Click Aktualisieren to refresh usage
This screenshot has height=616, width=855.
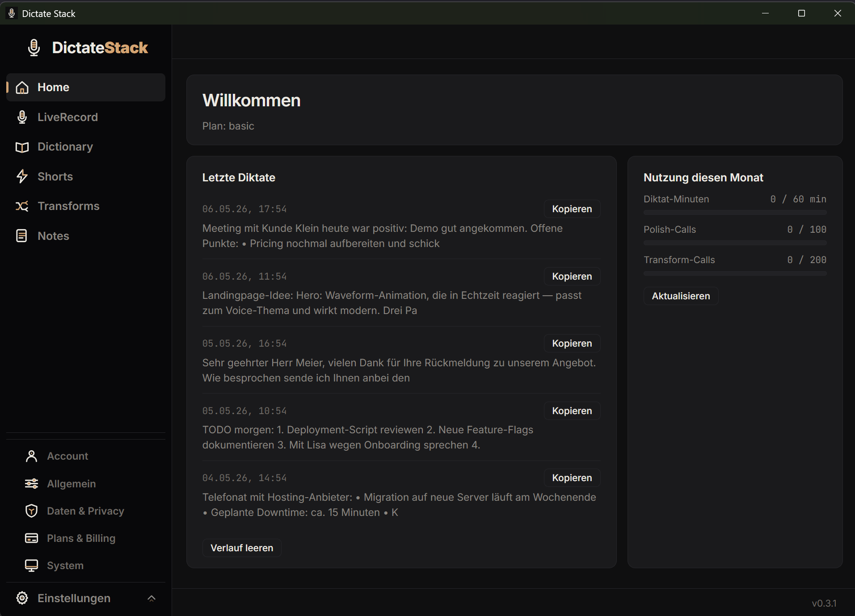(x=681, y=296)
